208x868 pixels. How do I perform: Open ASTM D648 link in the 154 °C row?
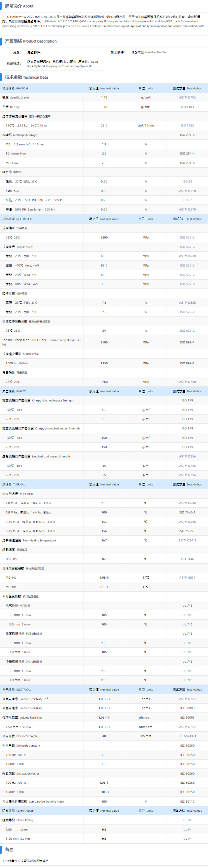[187, 522]
